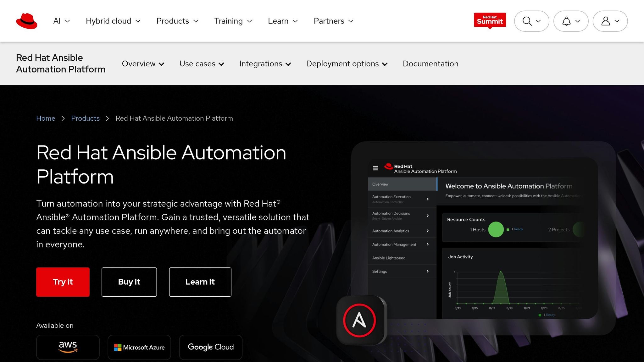644x362 pixels.
Task: Expand the Hybrid cloud menu
Action: coord(113,21)
